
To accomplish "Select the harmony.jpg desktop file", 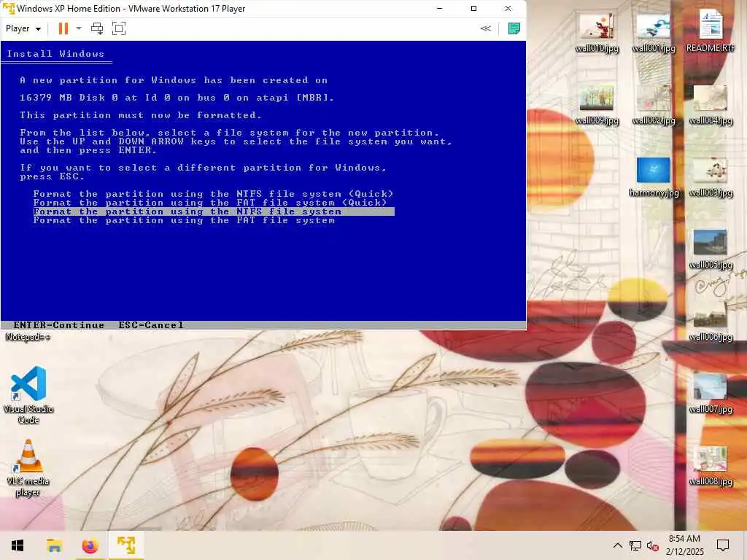I will pos(654,177).
